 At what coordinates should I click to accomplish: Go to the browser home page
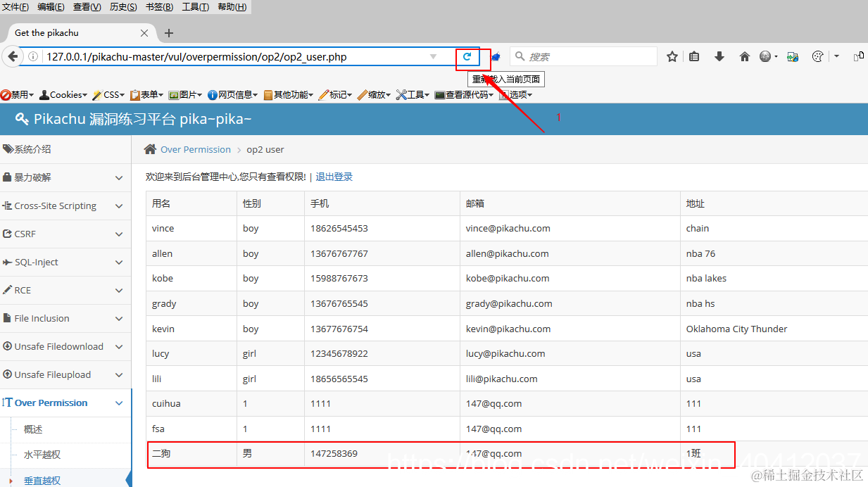pyautogui.click(x=744, y=57)
